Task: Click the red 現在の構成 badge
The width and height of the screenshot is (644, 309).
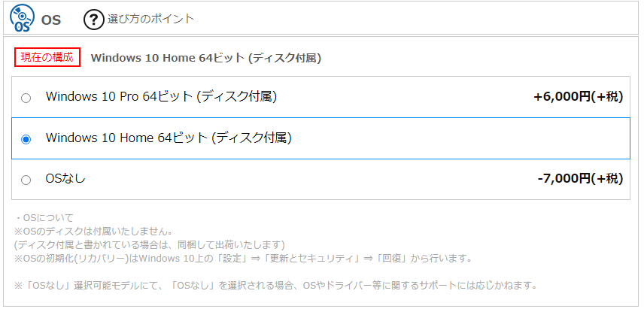Action: [47, 57]
